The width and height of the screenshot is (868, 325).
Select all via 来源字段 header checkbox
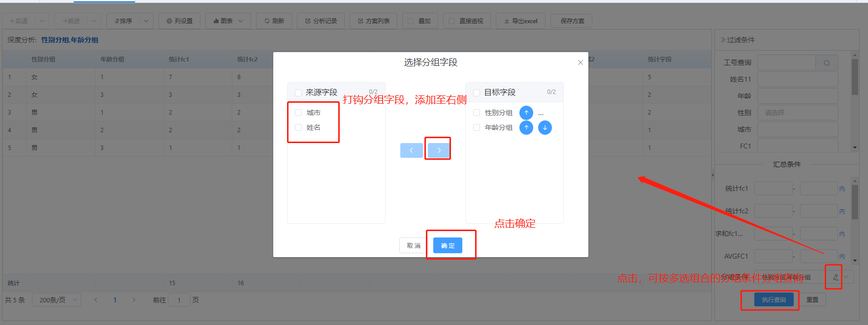click(x=298, y=92)
